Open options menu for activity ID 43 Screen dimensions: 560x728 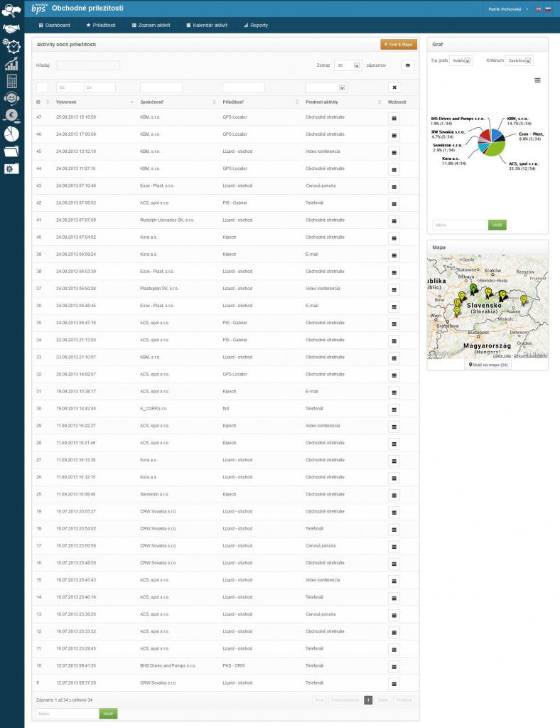coord(394,187)
